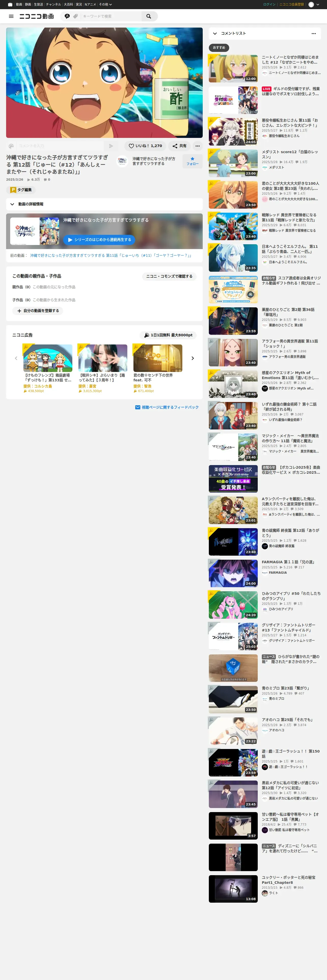Open comment color palette icon
Screen dimensions: 327x980
click(x=11, y=146)
